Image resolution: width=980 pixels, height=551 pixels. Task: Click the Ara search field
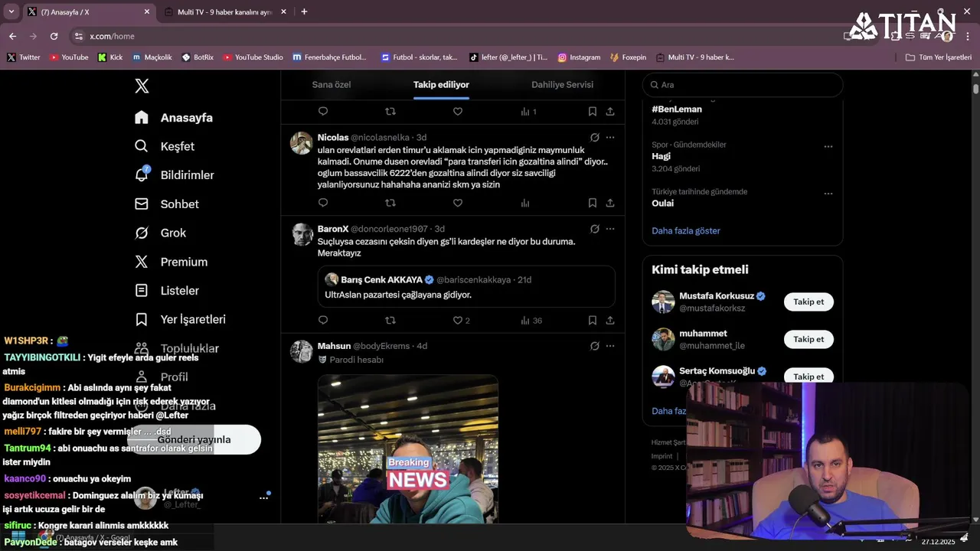(743, 85)
